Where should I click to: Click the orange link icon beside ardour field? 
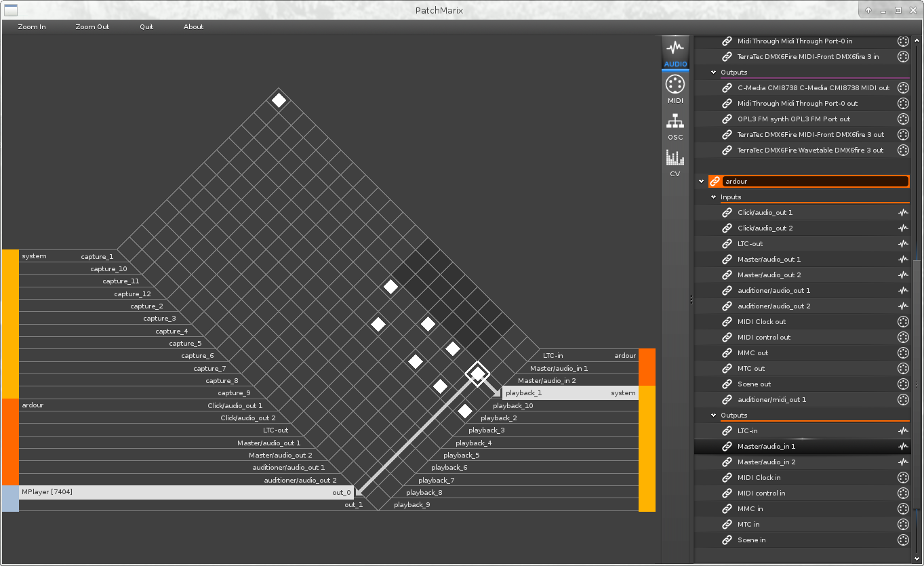715,182
